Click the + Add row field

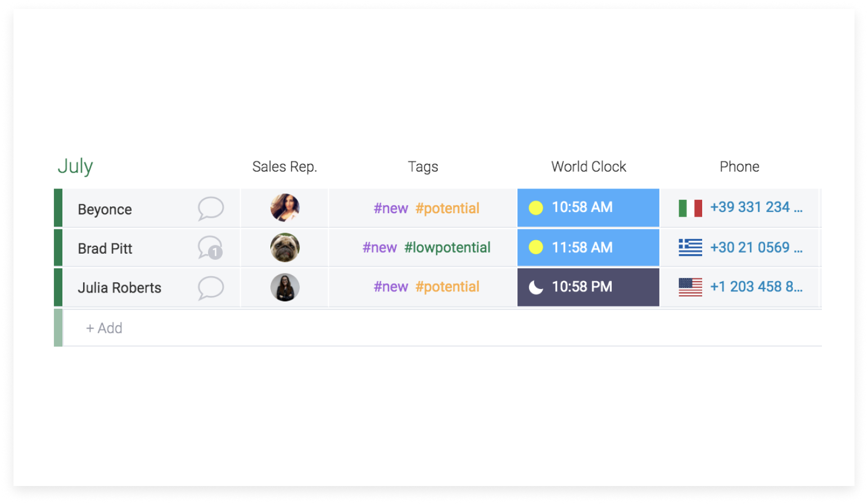point(442,328)
